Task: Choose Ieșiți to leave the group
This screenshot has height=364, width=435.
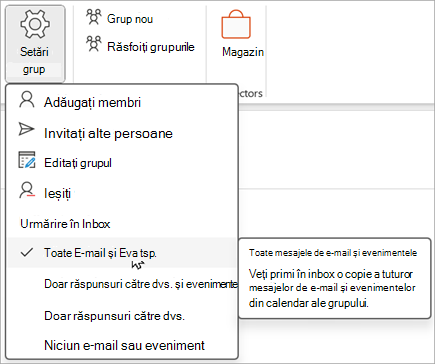Action: coord(122,193)
